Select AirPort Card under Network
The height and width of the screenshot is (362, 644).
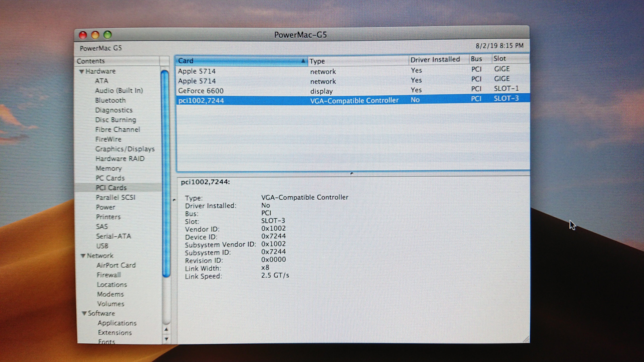(x=116, y=265)
